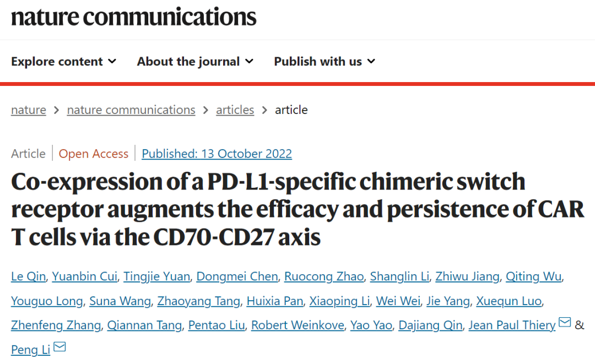Viewport: 595px width, 364px height.
Task: Click author name Jean Paul Thiery
Action: click(512, 325)
